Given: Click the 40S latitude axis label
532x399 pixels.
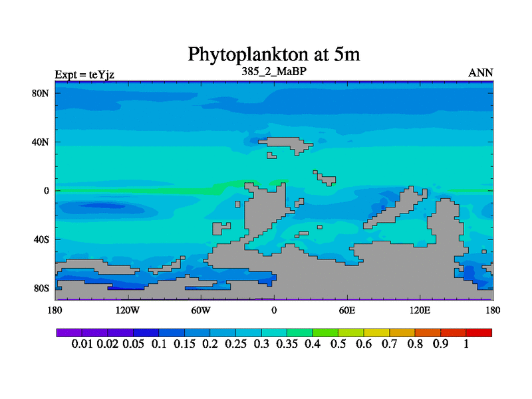Looking at the screenshot, I should coord(41,239).
